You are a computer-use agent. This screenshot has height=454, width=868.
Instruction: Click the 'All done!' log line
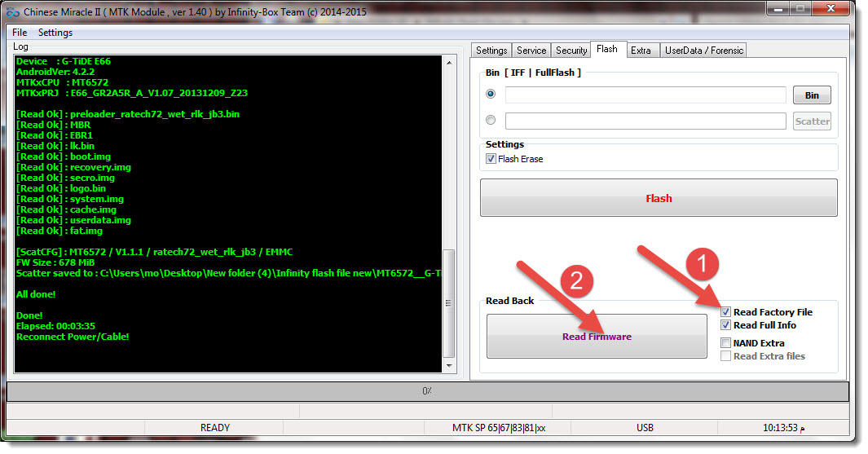[x=36, y=294]
